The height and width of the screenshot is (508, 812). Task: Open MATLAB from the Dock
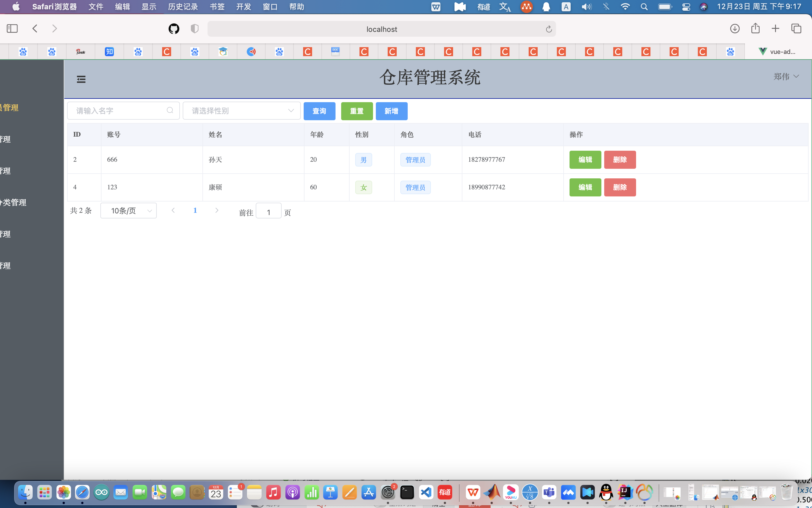pos(492,492)
